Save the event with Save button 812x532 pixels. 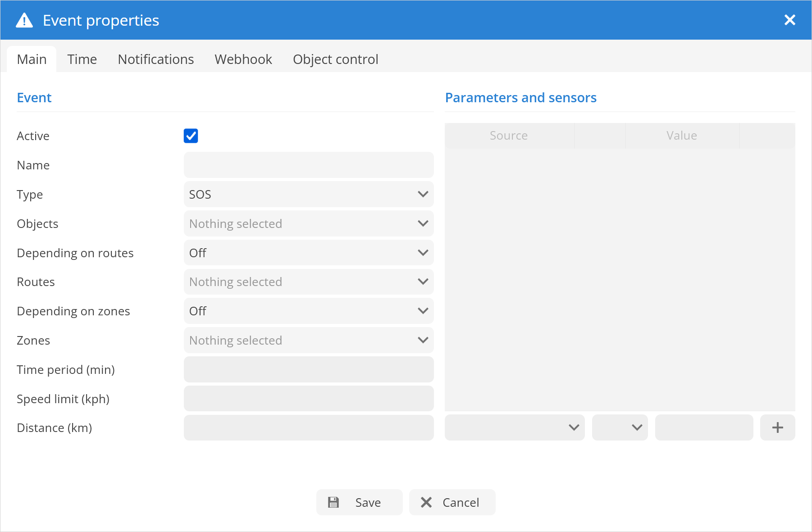pos(359,502)
